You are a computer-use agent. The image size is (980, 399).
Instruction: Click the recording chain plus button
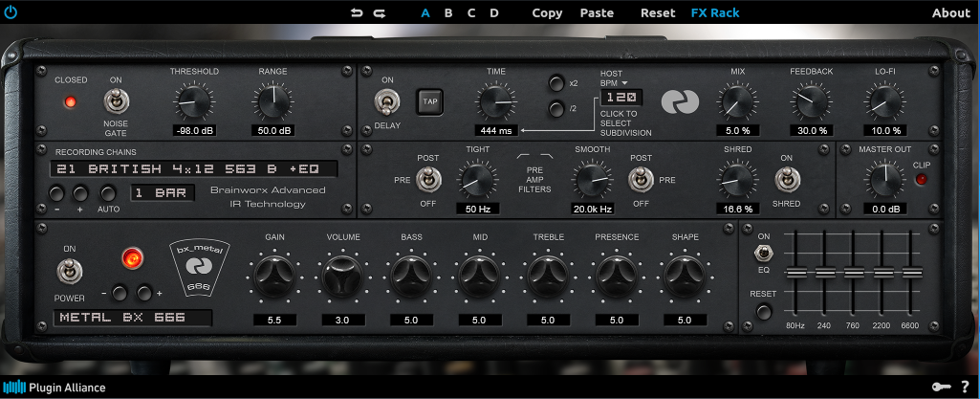80,192
